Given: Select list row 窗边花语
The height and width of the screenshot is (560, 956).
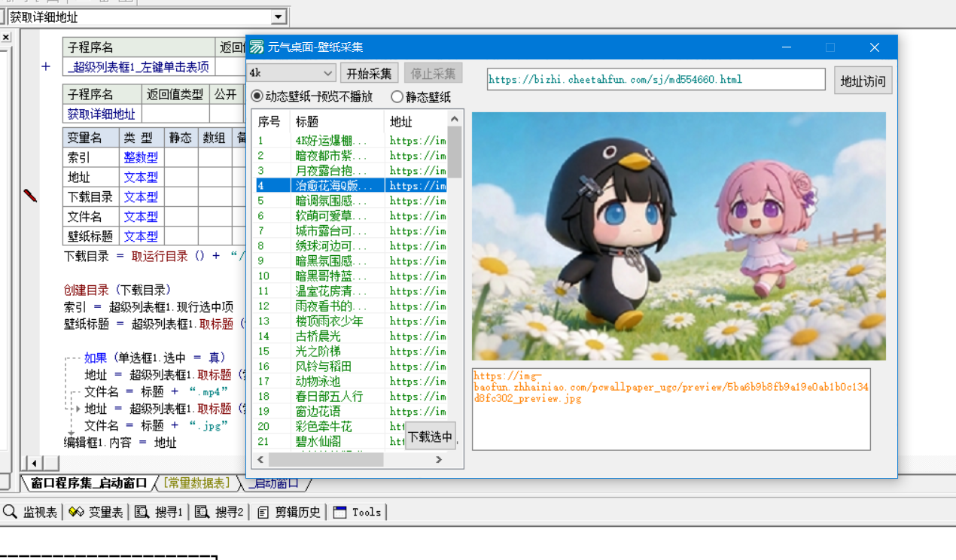Looking at the screenshot, I should coord(349,411).
